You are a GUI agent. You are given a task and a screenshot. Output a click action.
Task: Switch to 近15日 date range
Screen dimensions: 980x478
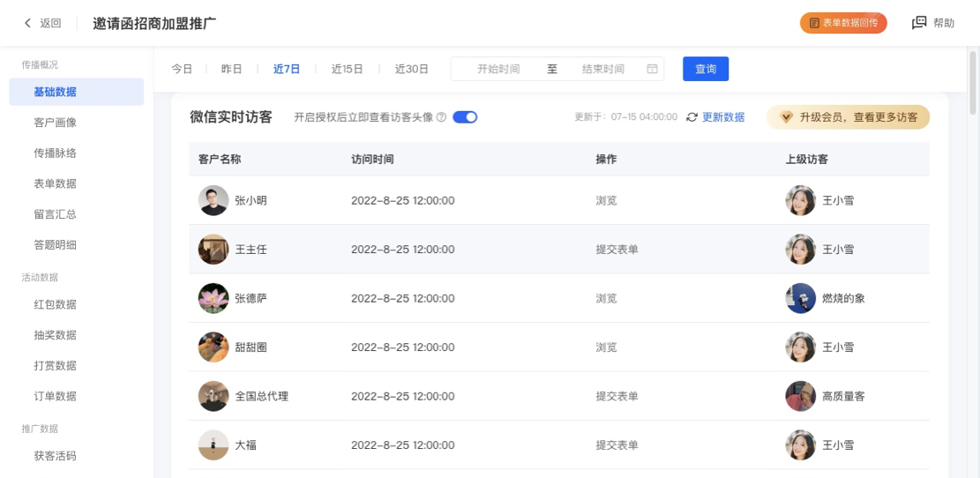[348, 69]
